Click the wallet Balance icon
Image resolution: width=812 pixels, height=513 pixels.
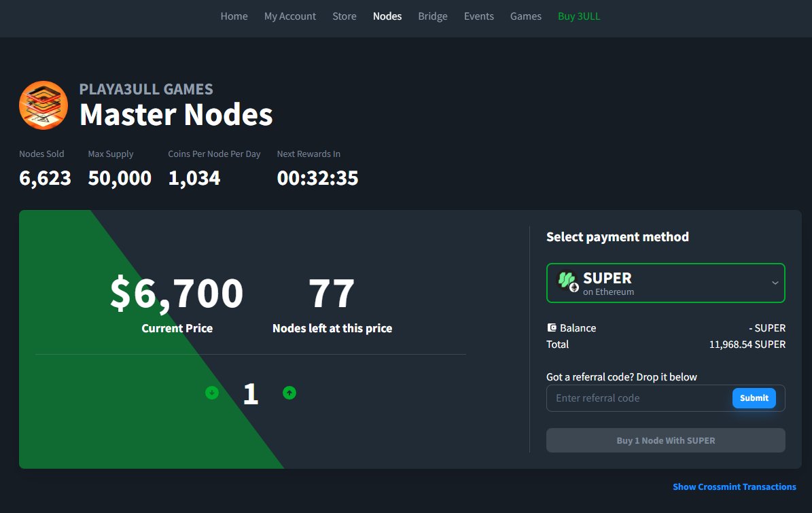click(x=552, y=328)
